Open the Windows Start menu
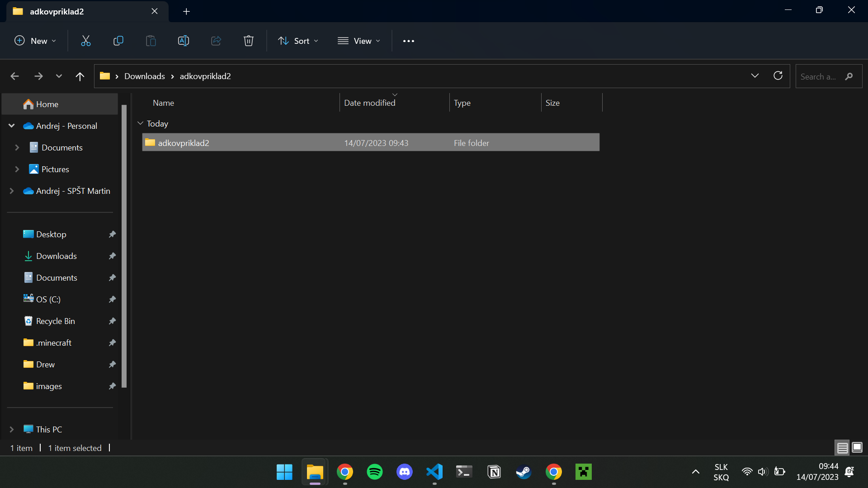 (285, 472)
